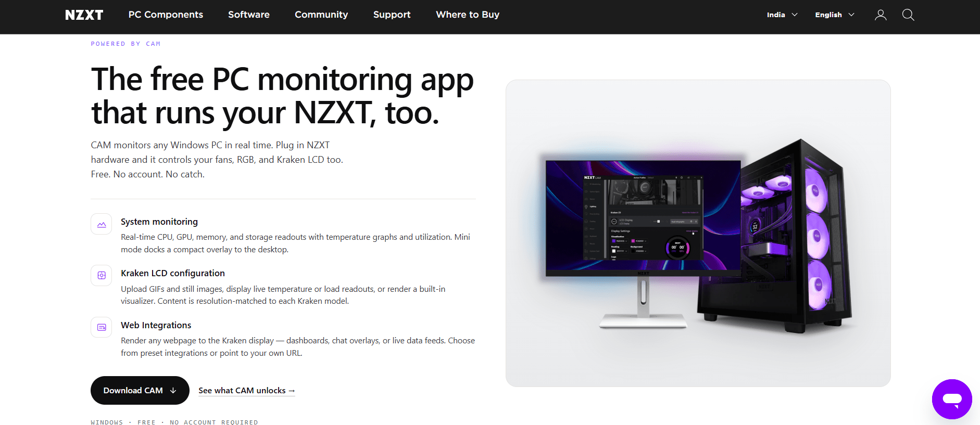
Task: Click the main headline about free PC monitoring
Action: [x=282, y=96]
